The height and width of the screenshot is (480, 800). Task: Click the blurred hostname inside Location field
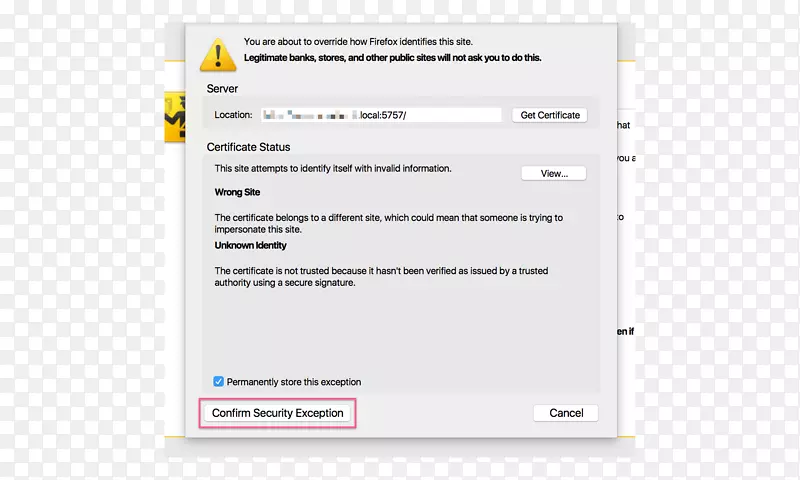tap(311, 115)
